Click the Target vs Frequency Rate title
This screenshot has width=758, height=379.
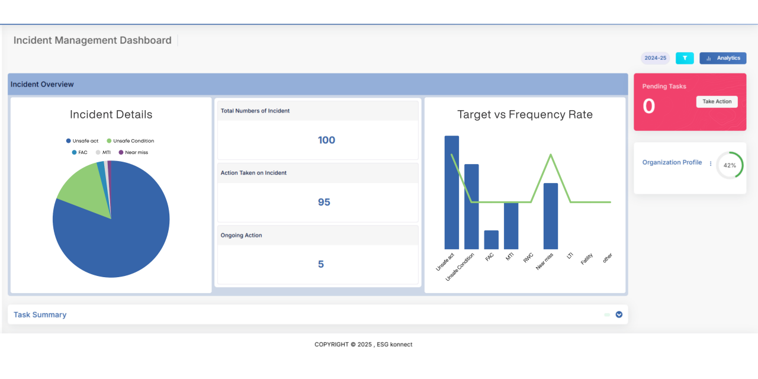point(525,115)
